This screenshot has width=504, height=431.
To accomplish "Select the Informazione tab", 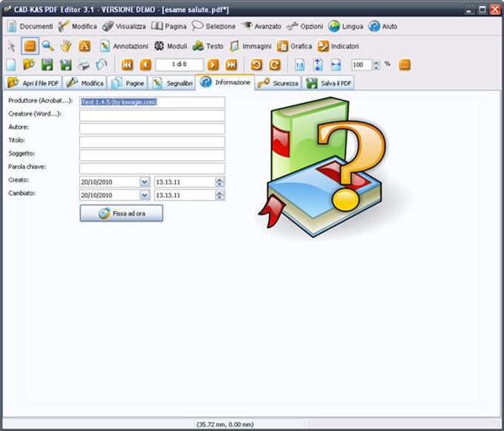I will pyautogui.click(x=225, y=82).
